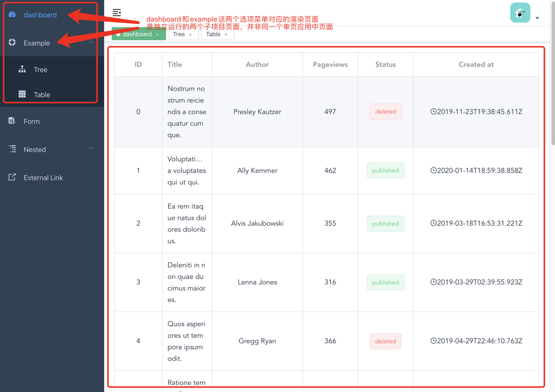Image resolution: width=555 pixels, height=392 pixels.
Task: Click the pageviews value 497
Action: [x=330, y=112]
